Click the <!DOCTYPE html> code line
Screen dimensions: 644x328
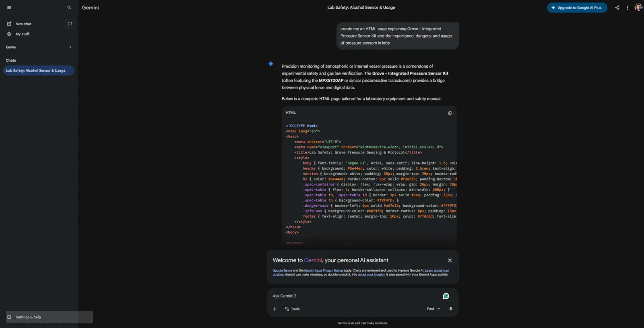302,126
